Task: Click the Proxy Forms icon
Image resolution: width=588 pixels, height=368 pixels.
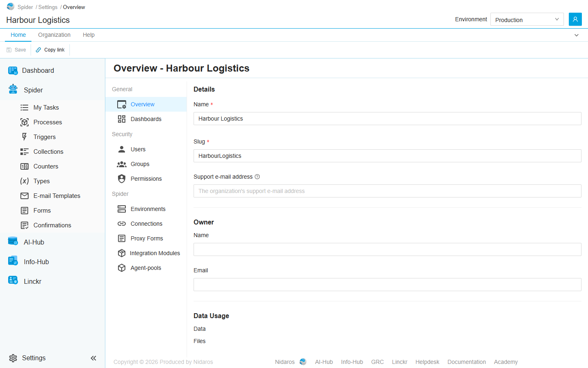Action: click(122, 238)
